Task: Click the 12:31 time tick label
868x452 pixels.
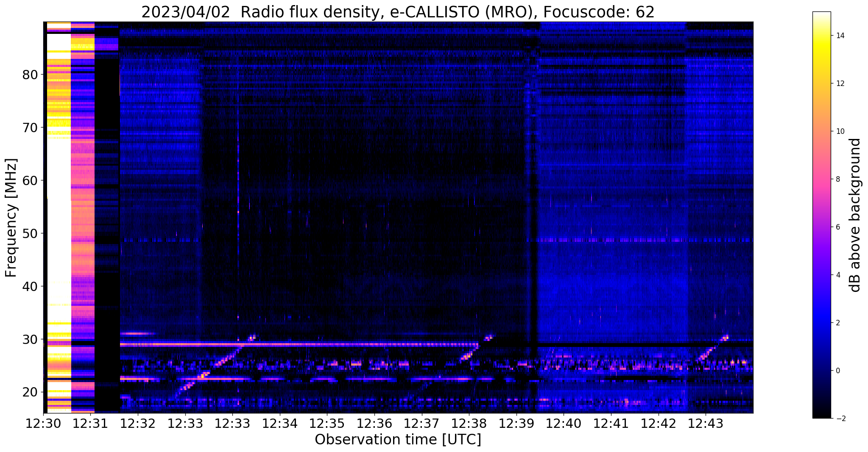Action: point(90,423)
